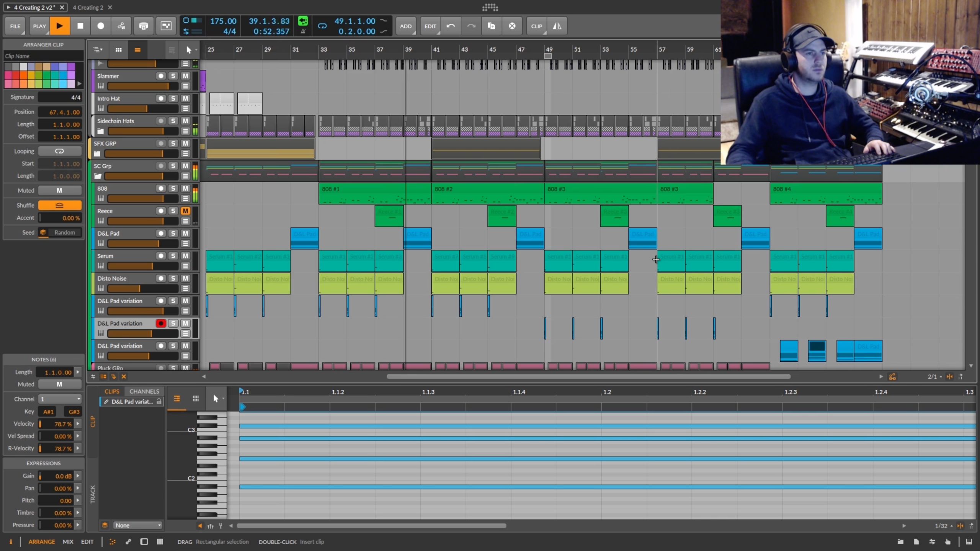This screenshot has height=551, width=980.
Task: Click the Clip Name input field
Action: point(43,56)
